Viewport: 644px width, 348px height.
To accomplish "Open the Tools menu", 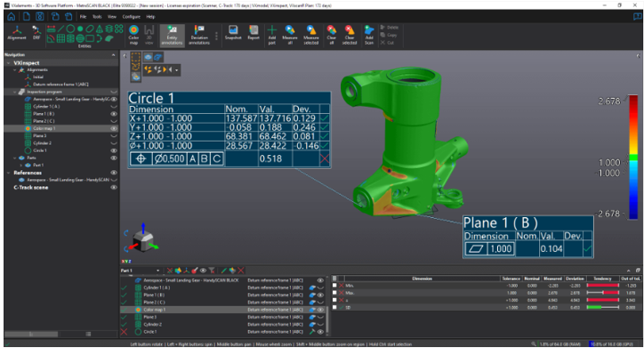I will click(97, 17).
